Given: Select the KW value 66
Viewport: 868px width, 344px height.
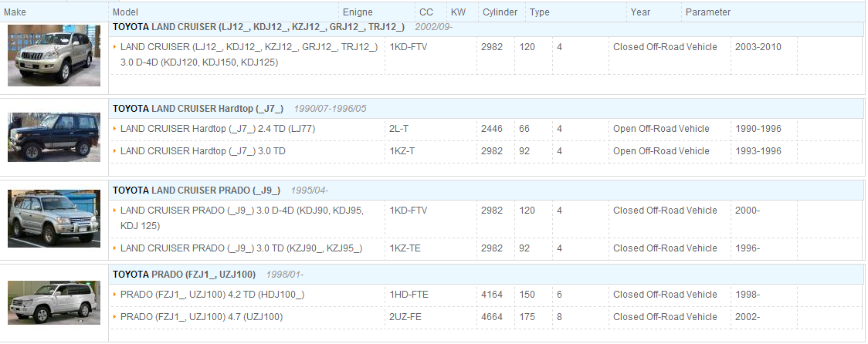Looking at the screenshot, I should [524, 129].
